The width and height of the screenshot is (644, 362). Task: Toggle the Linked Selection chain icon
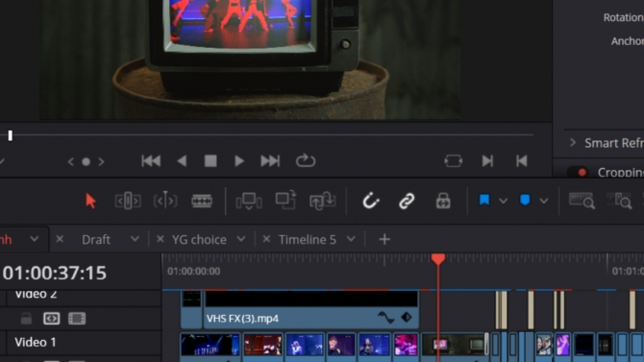(407, 201)
